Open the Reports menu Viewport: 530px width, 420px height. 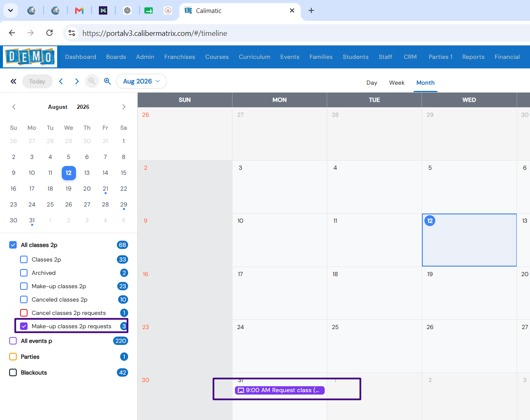tap(473, 57)
